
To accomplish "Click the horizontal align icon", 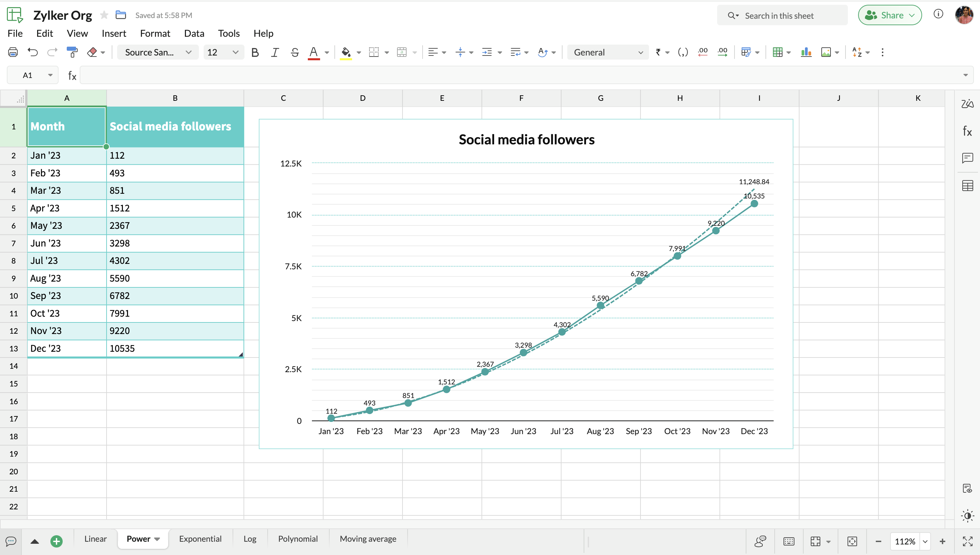I will [x=433, y=52].
